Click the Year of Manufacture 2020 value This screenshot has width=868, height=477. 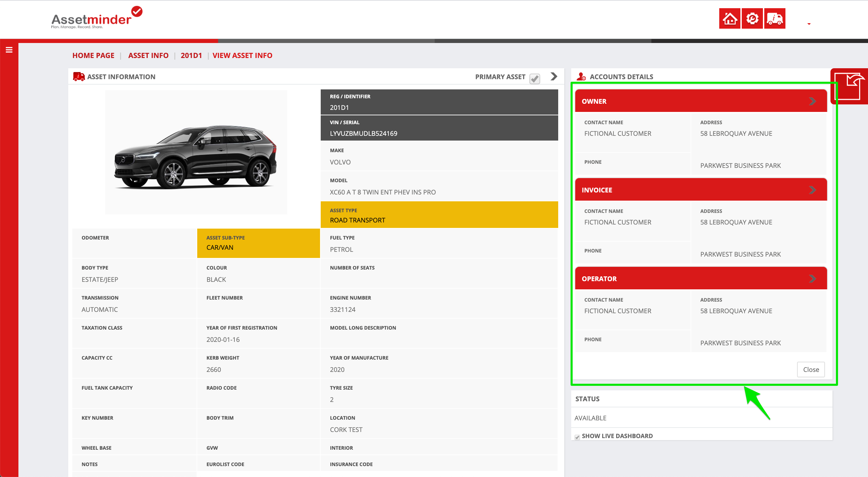tap(337, 370)
